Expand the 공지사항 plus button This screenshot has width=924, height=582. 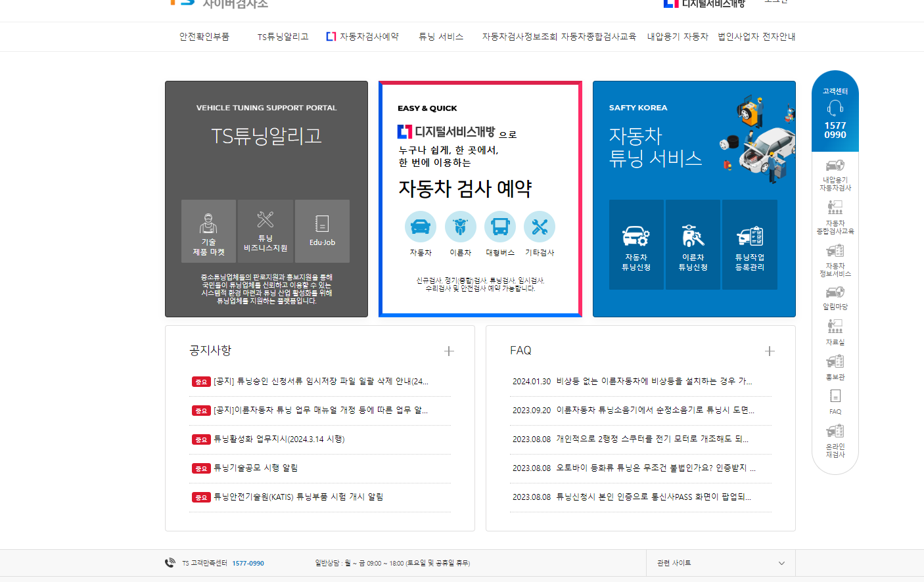click(449, 351)
